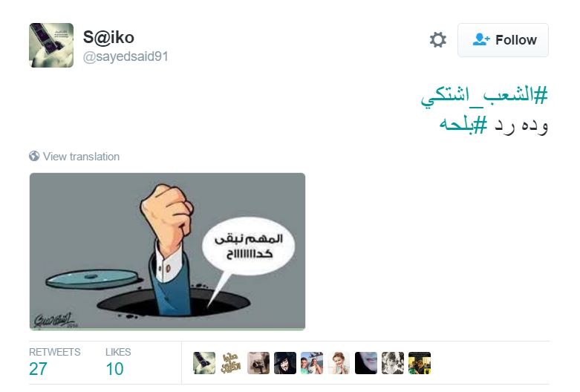Click the Follow button

click(503, 40)
